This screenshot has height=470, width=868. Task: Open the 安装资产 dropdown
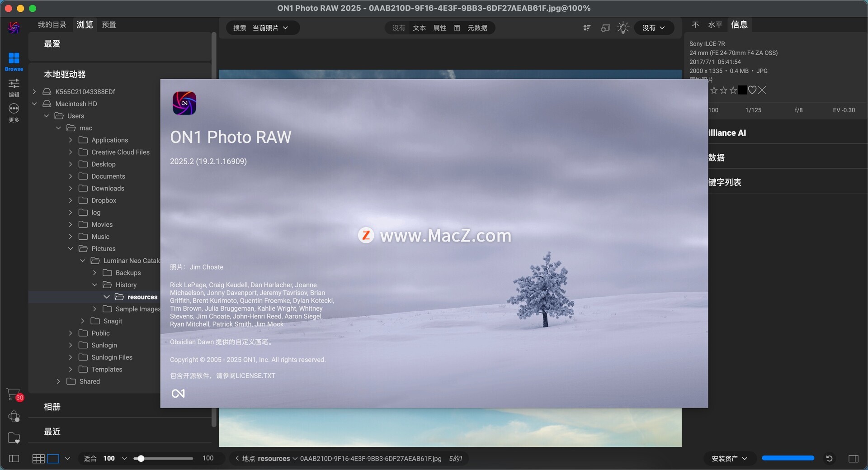click(729, 459)
